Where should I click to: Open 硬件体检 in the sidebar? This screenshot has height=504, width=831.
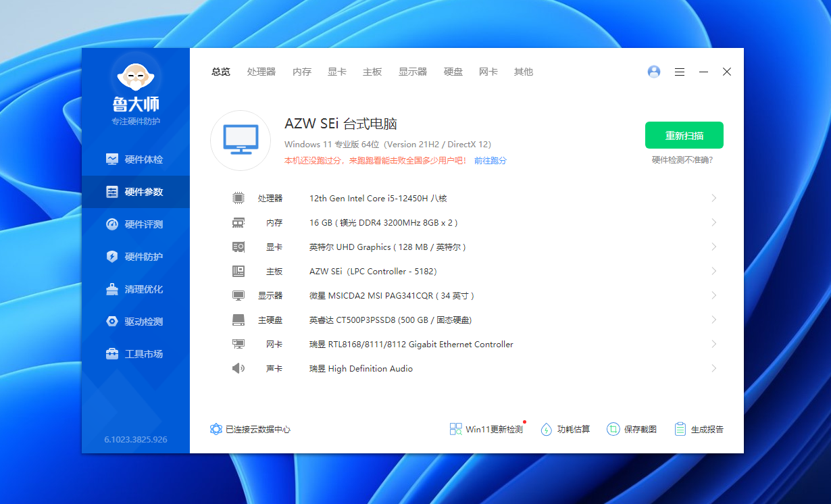(x=136, y=159)
